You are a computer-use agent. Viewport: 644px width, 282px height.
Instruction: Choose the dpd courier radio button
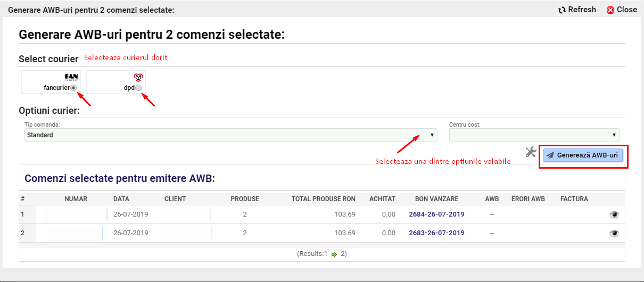(x=138, y=88)
